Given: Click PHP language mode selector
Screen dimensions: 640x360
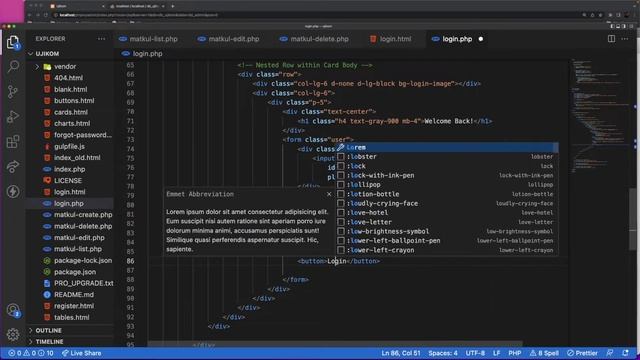Looking at the screenshot, I should click(x=515, y=353).
